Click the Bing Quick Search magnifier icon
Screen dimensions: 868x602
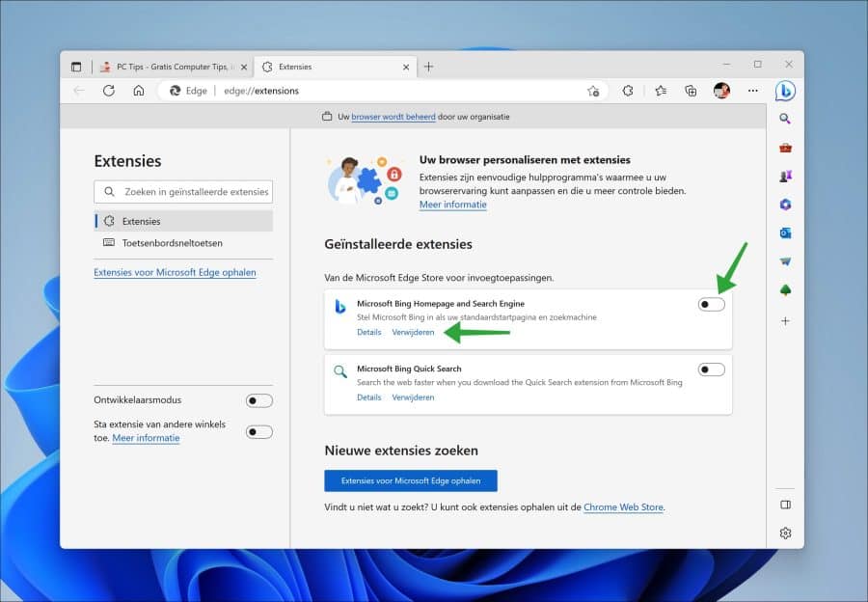(340, 371)
